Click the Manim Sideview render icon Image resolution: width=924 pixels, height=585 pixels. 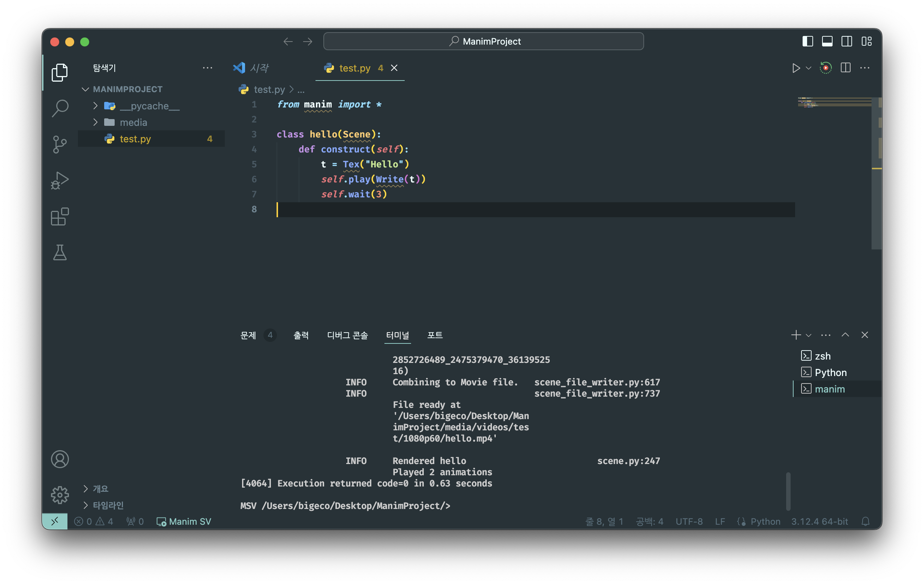[x=825, y=68]
